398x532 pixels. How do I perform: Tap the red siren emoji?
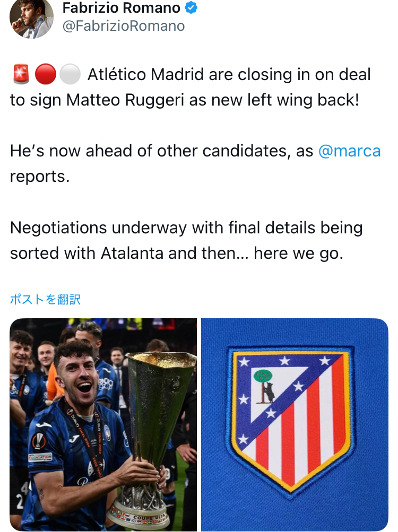coord(21,74)
